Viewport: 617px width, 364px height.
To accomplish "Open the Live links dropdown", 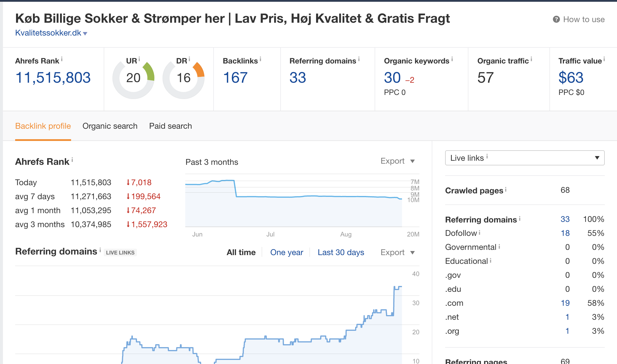I will pyautogui.click(x=525, y=158).
